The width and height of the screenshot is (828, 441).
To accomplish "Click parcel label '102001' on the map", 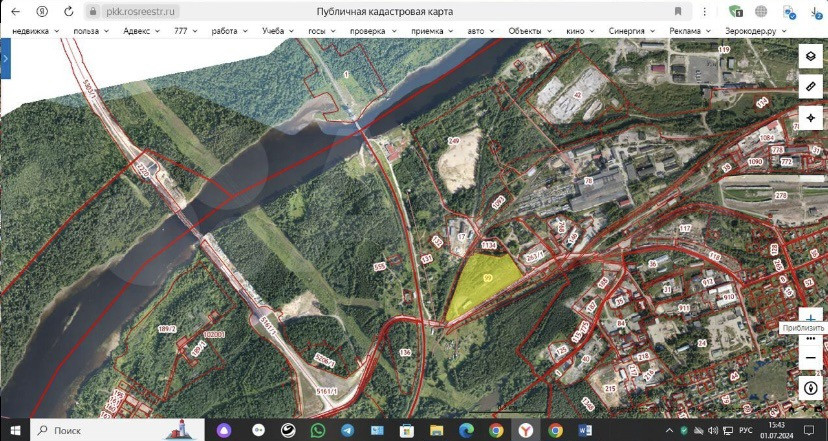I will [214, 334].
